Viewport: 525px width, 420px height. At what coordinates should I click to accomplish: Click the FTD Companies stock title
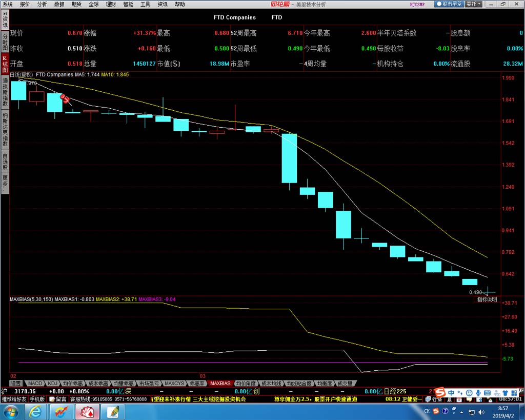point(234,17)
